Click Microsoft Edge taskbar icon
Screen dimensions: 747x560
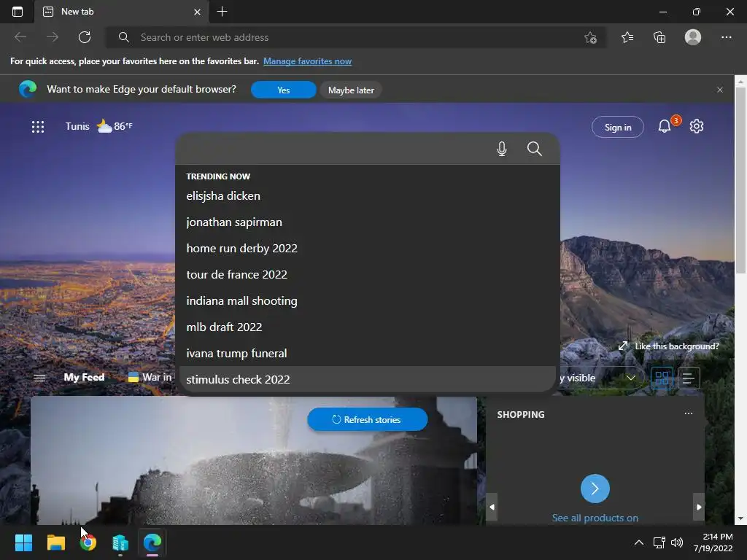pos(152,542)
